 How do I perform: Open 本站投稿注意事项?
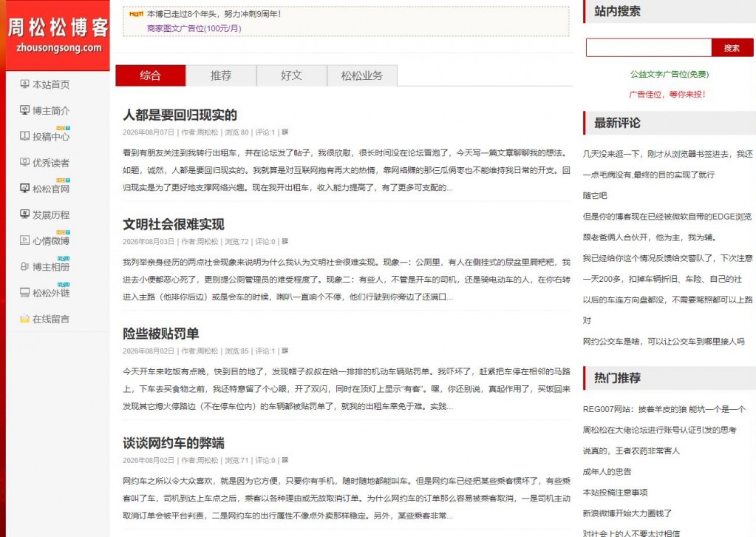click(615, 492)
